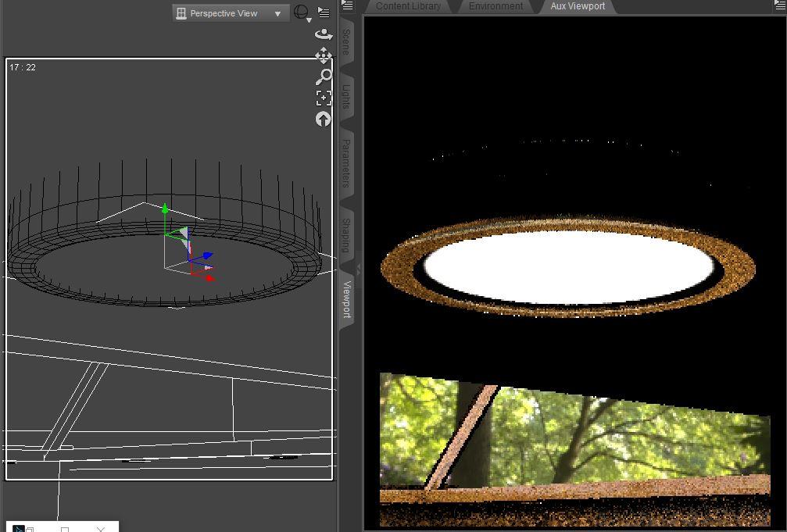Click the blue Z-axis gizmo arrow
Viewport: 787px width, 532px height.
(x=208, y=256)
